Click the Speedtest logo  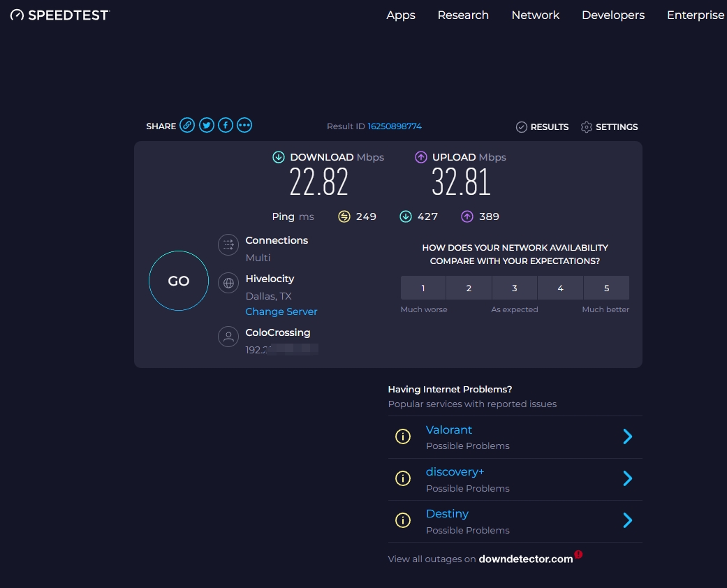60,15
